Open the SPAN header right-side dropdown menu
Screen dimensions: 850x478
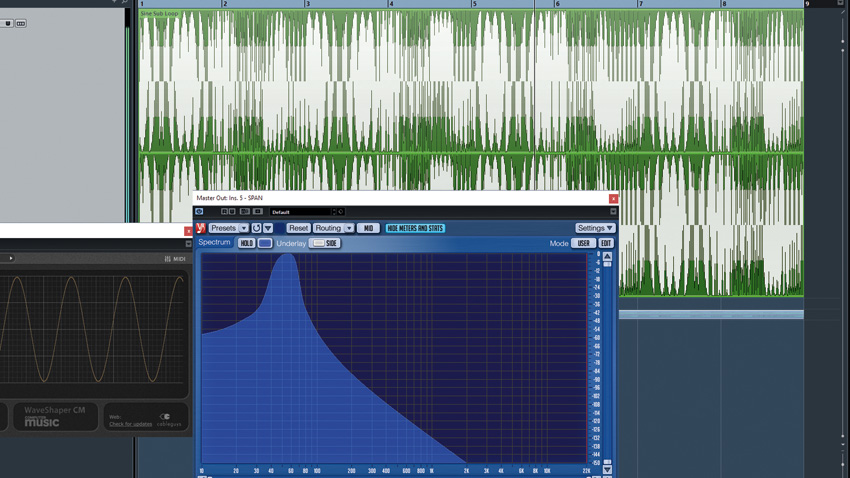pyautogui.click(x=613, y=211)
